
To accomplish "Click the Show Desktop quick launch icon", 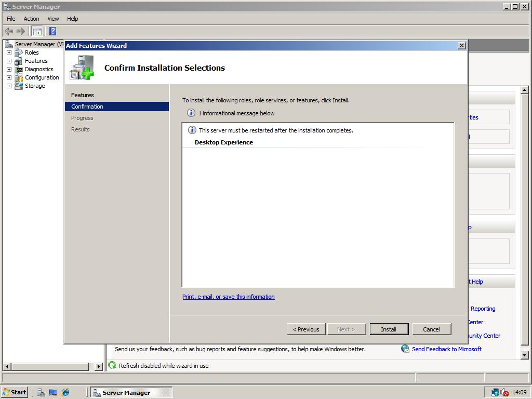I will (x=53, y=393).
